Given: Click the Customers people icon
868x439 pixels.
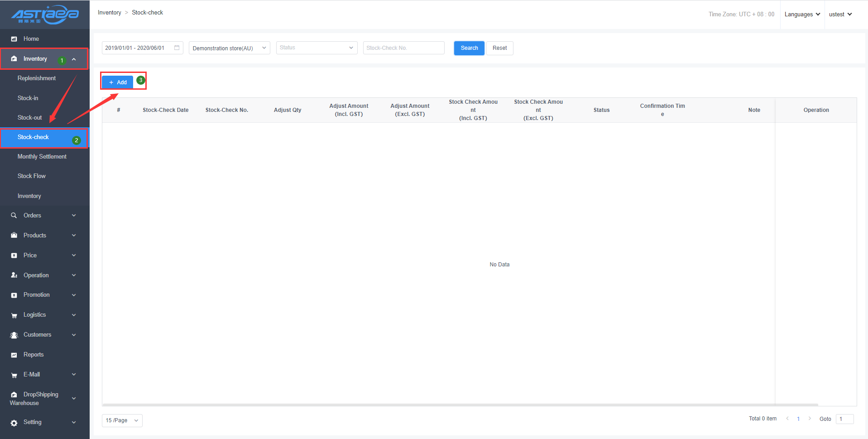Looking at the screenshot, I should click(x=14, y=335).
